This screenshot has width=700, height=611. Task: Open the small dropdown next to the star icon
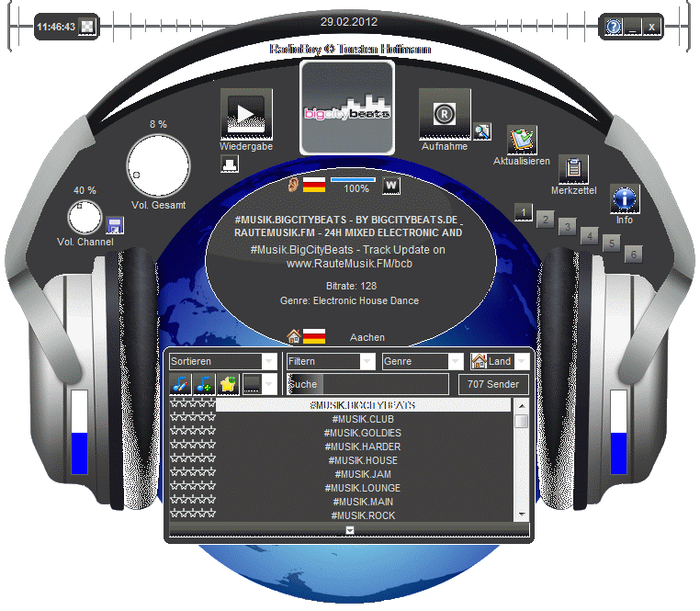click(259, 384)
